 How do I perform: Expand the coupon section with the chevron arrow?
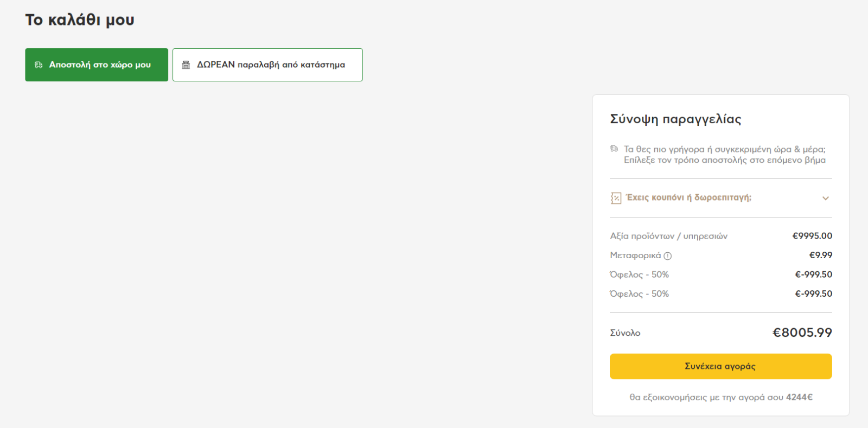point(826,198)
